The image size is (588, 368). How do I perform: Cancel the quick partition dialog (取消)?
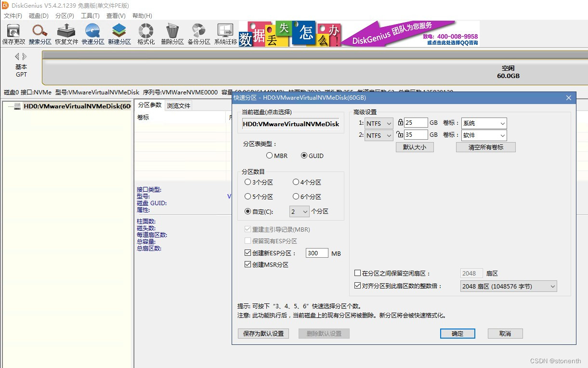505,333
